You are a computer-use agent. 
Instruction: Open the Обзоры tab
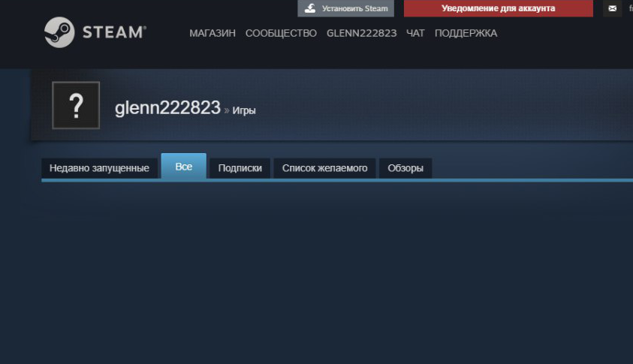coord(405,168)
